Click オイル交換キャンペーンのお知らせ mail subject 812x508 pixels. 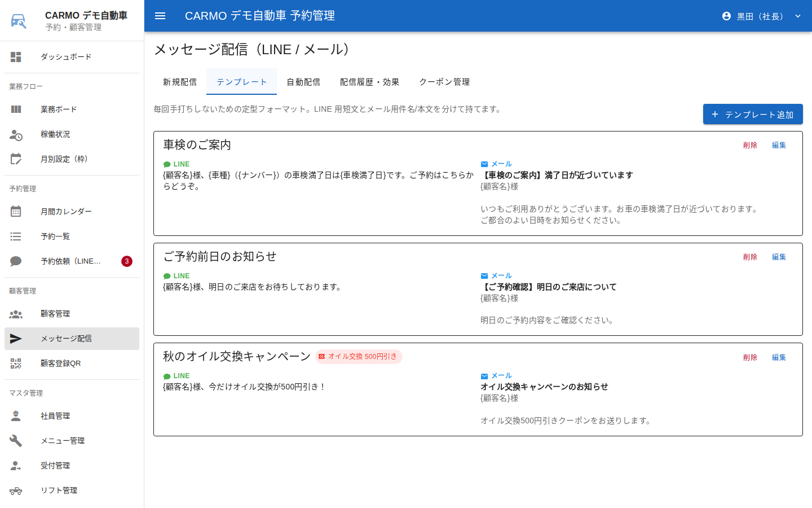click(544, 387)
